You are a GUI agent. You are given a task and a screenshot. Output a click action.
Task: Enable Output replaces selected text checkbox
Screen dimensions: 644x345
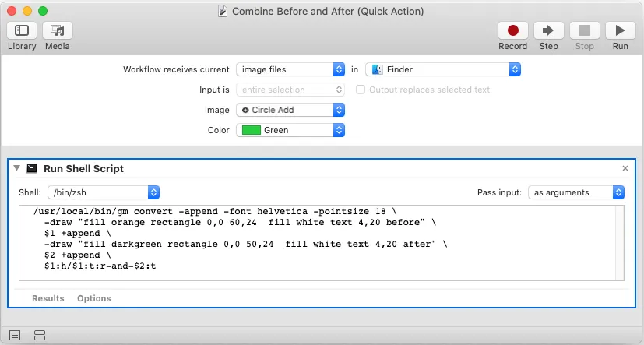pos(361,90)
